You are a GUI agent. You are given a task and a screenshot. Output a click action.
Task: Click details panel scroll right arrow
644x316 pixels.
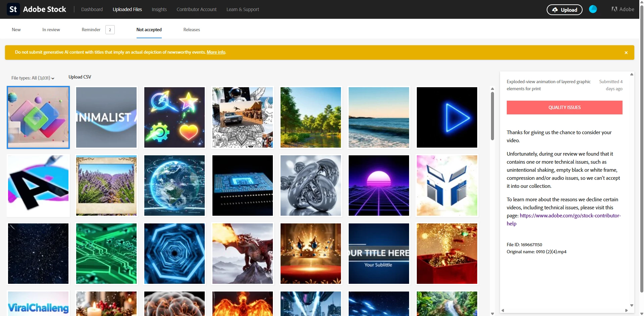[x=626, y=310]
